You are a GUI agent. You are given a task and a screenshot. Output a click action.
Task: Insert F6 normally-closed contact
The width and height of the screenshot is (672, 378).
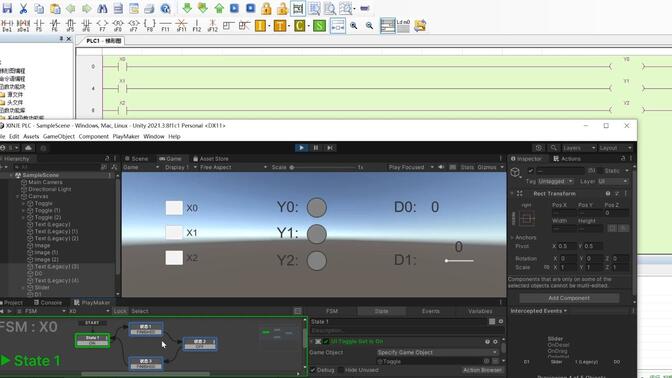[x=55, y=26]
